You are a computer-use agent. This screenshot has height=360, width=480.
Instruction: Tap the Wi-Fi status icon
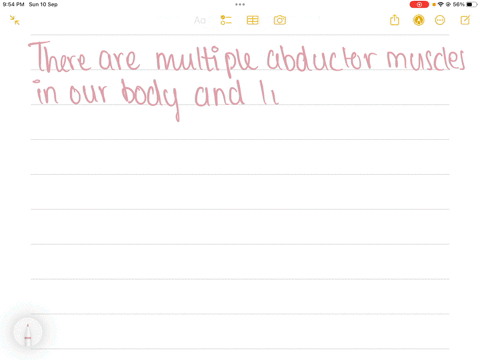pos(441,4)
